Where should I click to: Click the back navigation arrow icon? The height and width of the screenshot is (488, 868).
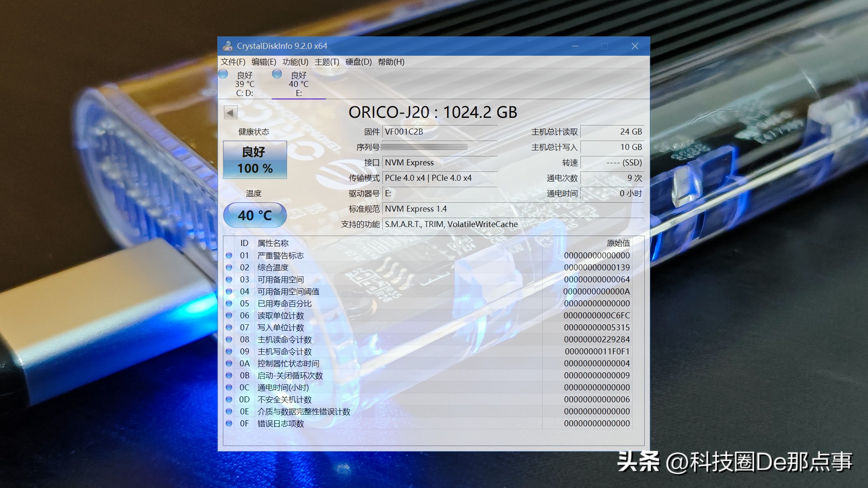(x=231, y=111)
